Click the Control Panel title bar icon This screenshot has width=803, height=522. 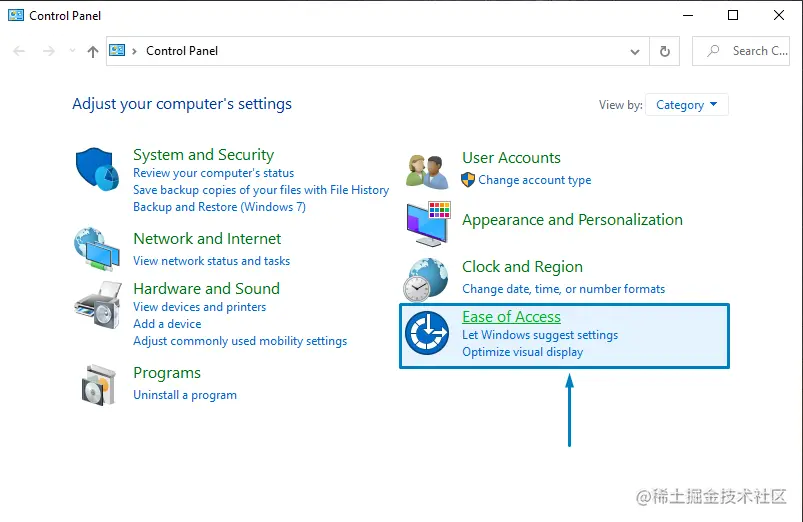tap(16, 15)
